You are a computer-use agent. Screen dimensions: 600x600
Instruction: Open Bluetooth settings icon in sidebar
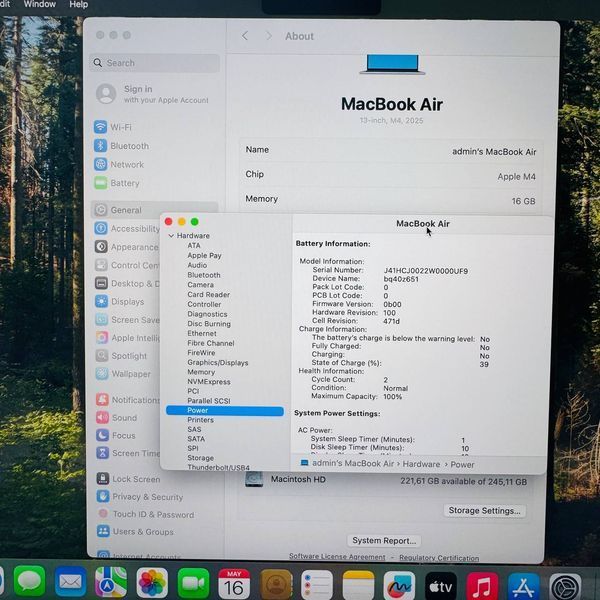(100, 145)
